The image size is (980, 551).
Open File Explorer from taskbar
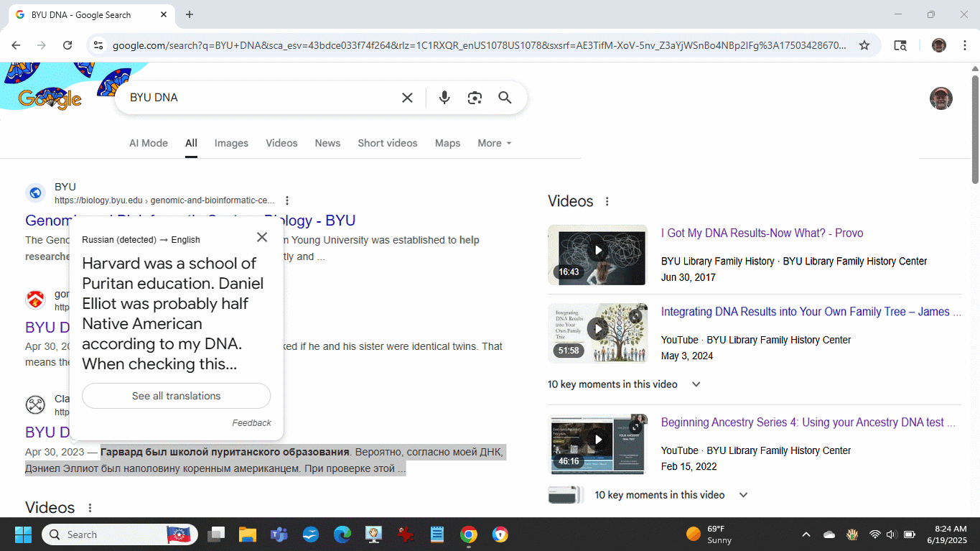coord(248,534)
